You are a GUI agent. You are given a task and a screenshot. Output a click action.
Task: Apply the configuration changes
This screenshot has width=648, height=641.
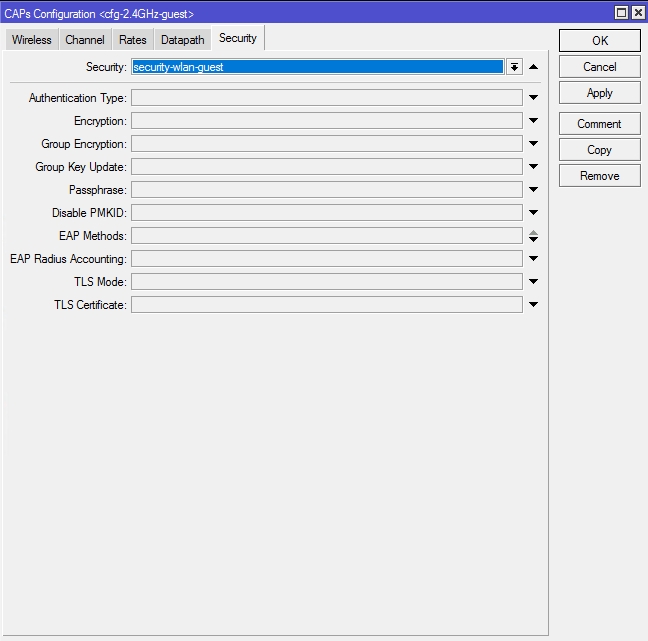coord(600,93)
